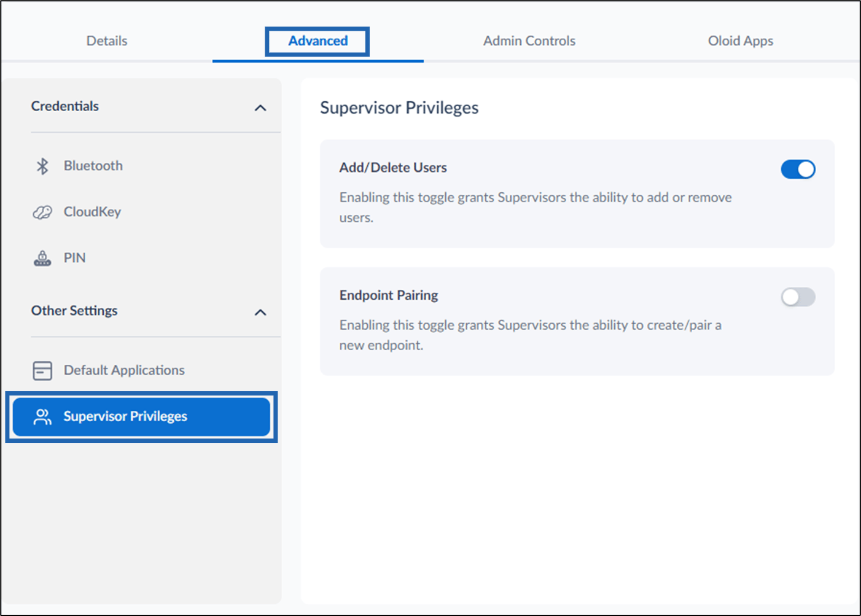Click the CloudKey cloud icon

click(x=42, y=212)
